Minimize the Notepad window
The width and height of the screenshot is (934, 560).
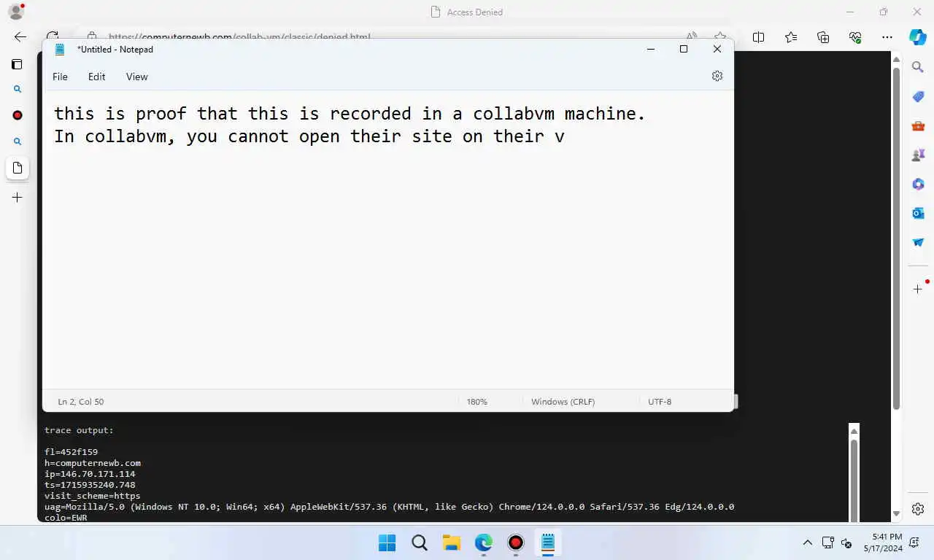650,49
